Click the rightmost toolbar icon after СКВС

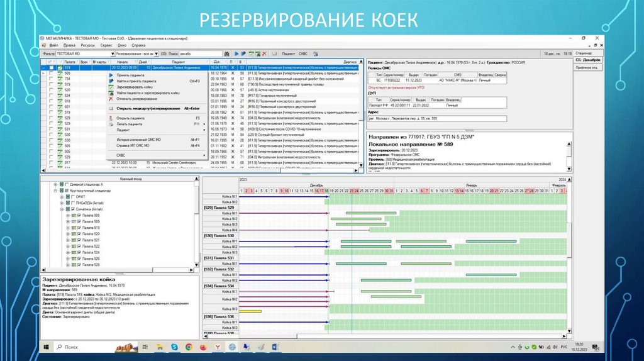[316, 54]
